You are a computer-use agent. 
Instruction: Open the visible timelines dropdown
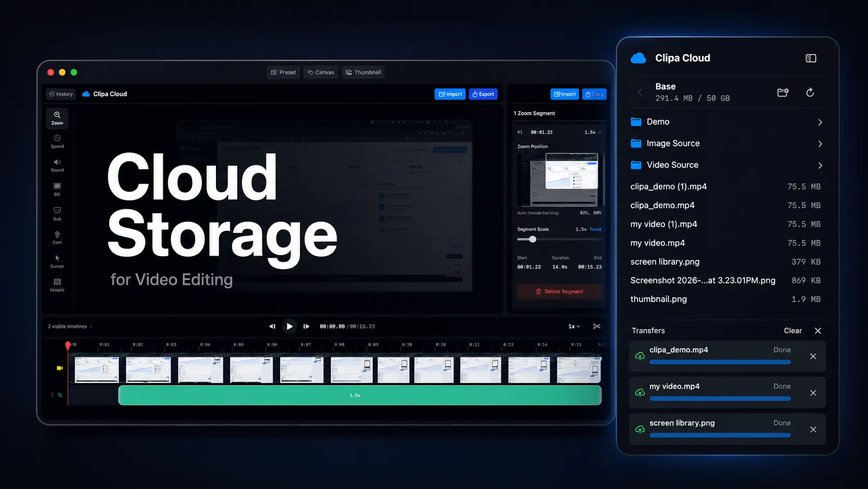(70, 326)
